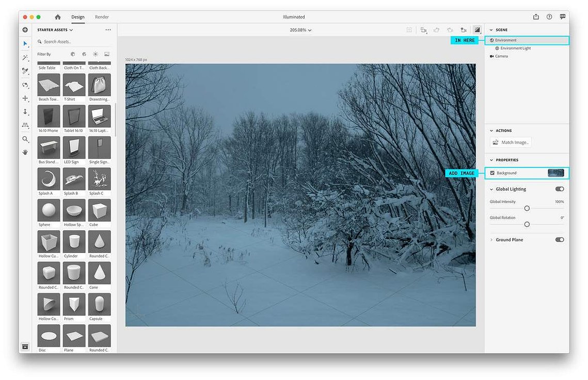Collapse the Properties section chevron

pos(491,160)
